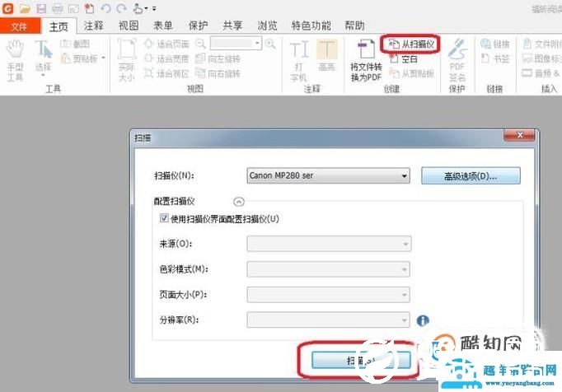
Task: Open the 来源(O) dropdown
Action: [x=329, y=244]
